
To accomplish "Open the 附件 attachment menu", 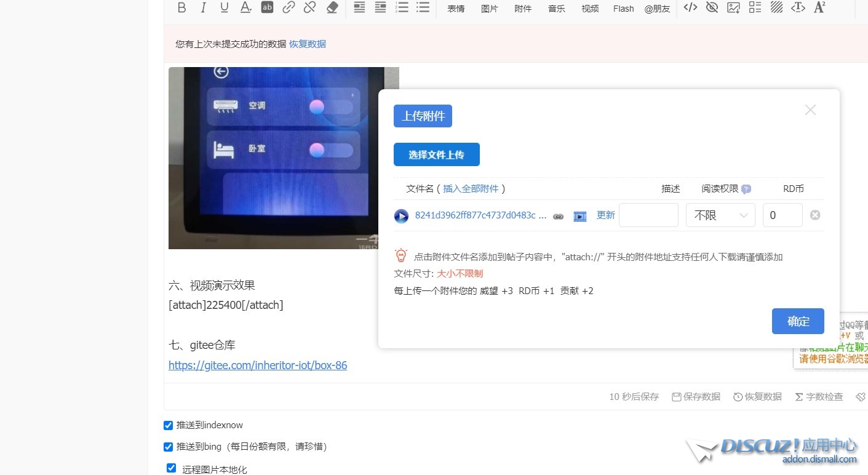I will click(523, 9).
